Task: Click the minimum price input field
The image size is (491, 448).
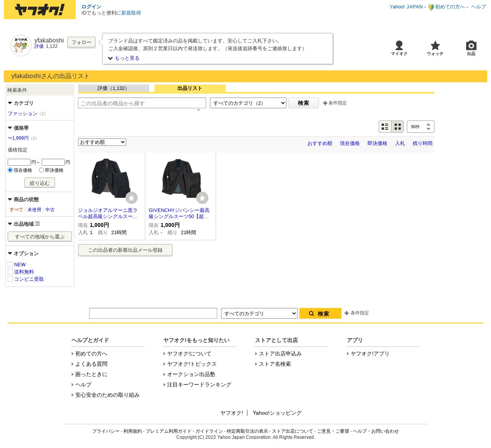Action: 19,162
